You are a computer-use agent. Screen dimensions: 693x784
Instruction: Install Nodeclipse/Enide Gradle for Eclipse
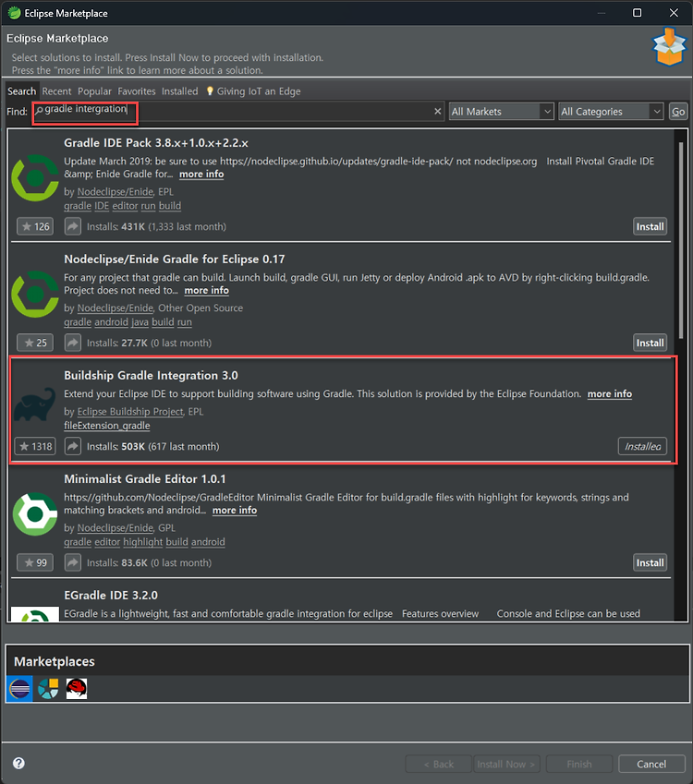[650, 343]
